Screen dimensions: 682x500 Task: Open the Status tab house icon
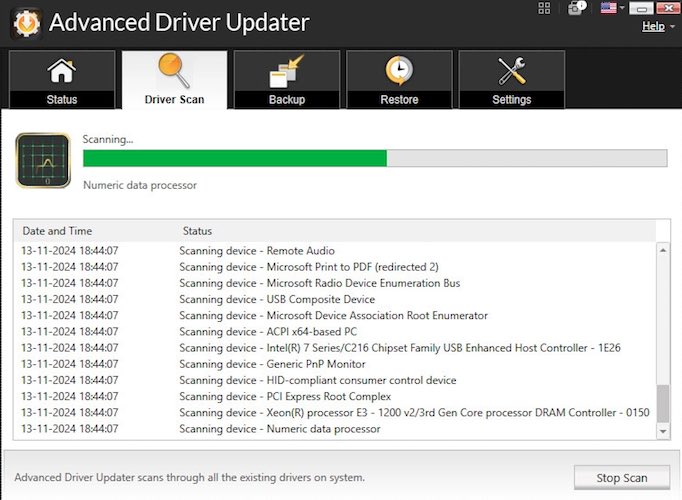(62, 70)
